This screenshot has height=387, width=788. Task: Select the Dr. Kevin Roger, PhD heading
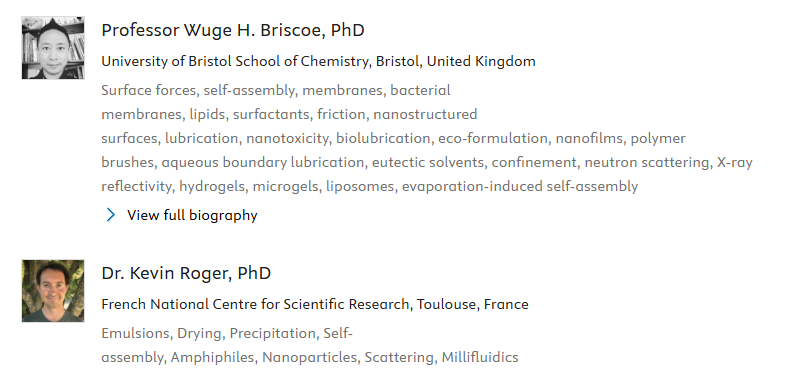click(186, 273)
